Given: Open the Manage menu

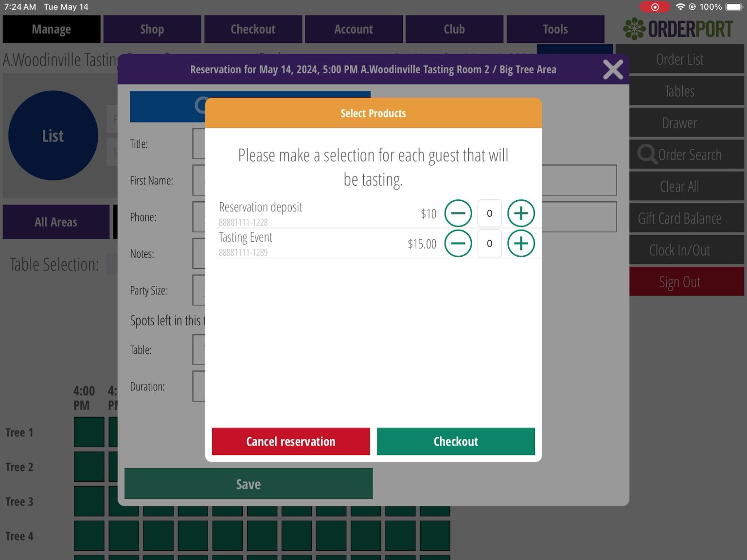Looking at the screenshot, I should [x=51, y=29].
